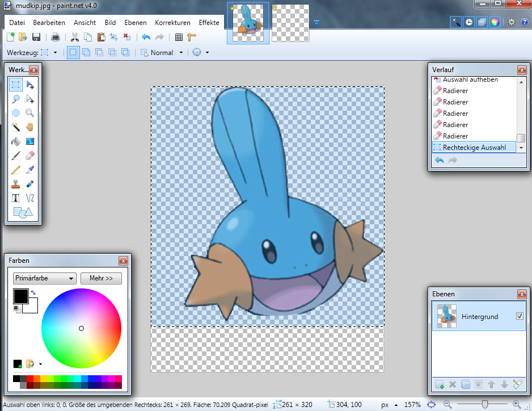Screen dimensions: 532x411
Task: Click the zoom out magnifier in the status bar
Action: pyautogui.click(x=447, y=405)
